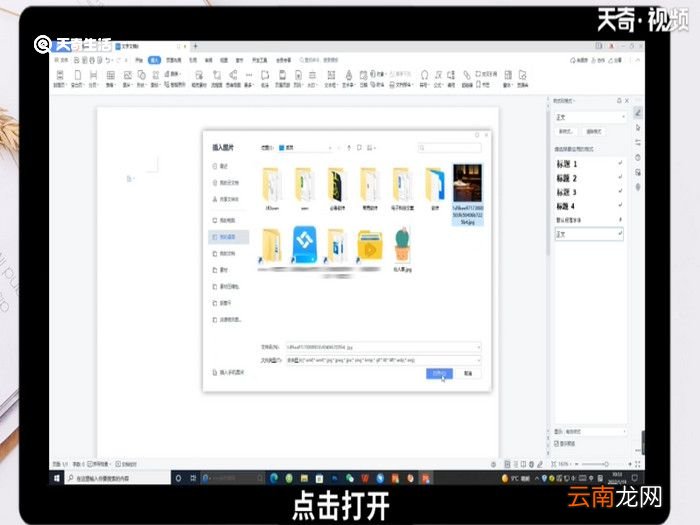Image resolution: width=700 pixels, height=525 pixels.
Task: Open the art text (WordArt) tool
Action: 349,78
